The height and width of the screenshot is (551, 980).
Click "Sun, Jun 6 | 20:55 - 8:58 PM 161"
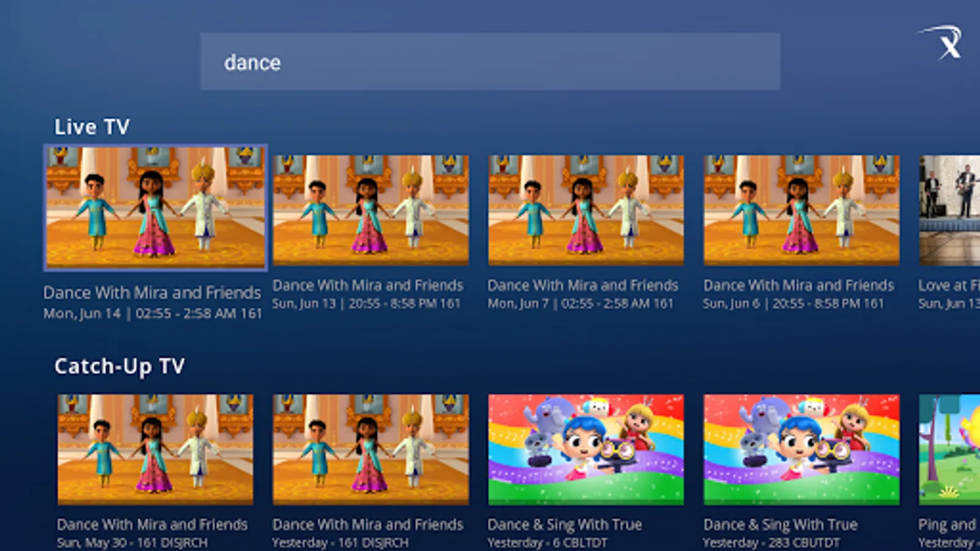793,304
